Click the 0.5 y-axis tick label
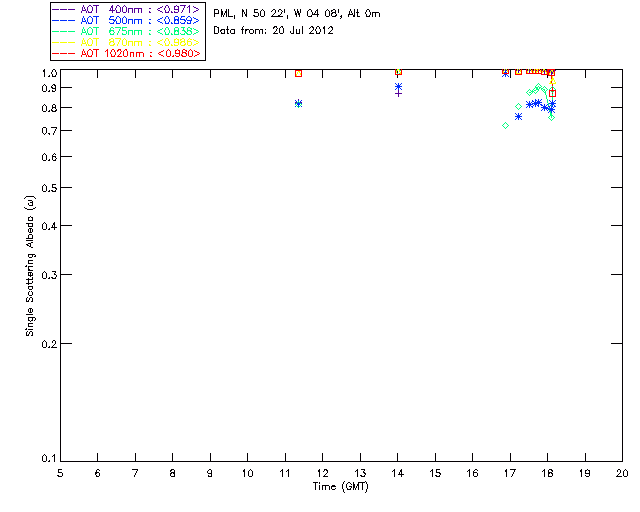The width and height of the screenshot is (640, 512). pyautogui.click(x=49, y=188)
